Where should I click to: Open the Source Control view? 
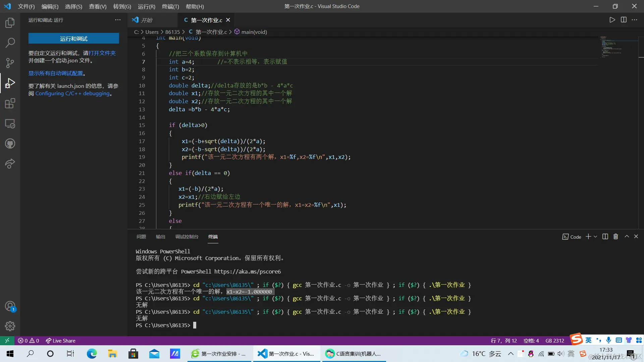(x=10, y=63)
